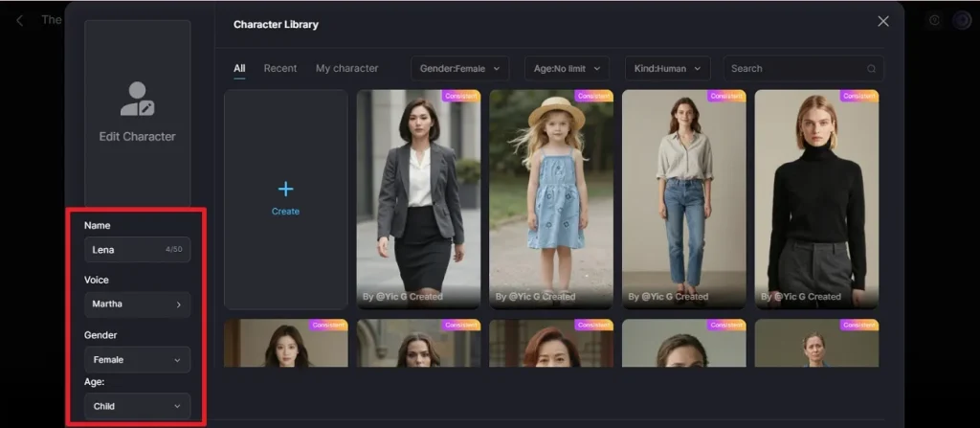Click the search magnifier icon

tap(871, 69)
